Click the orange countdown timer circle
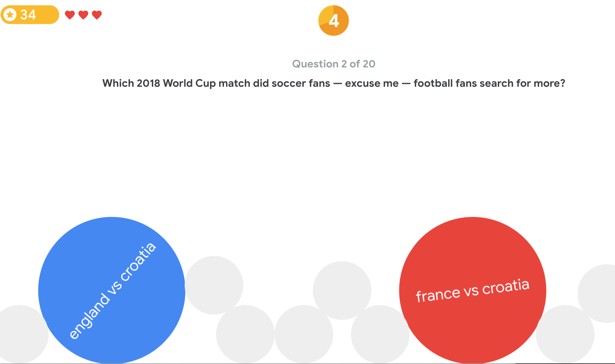Image resolution: width=615 pixels, height=364 pixels. coord(334,21)
